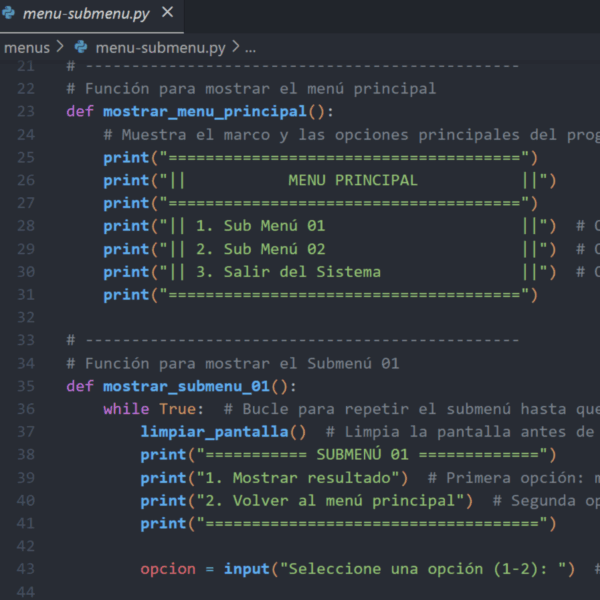This screenshot has width=600, height=600.
Task: Click the '2. Sub Menú 02' string
Action: (261, 249)
